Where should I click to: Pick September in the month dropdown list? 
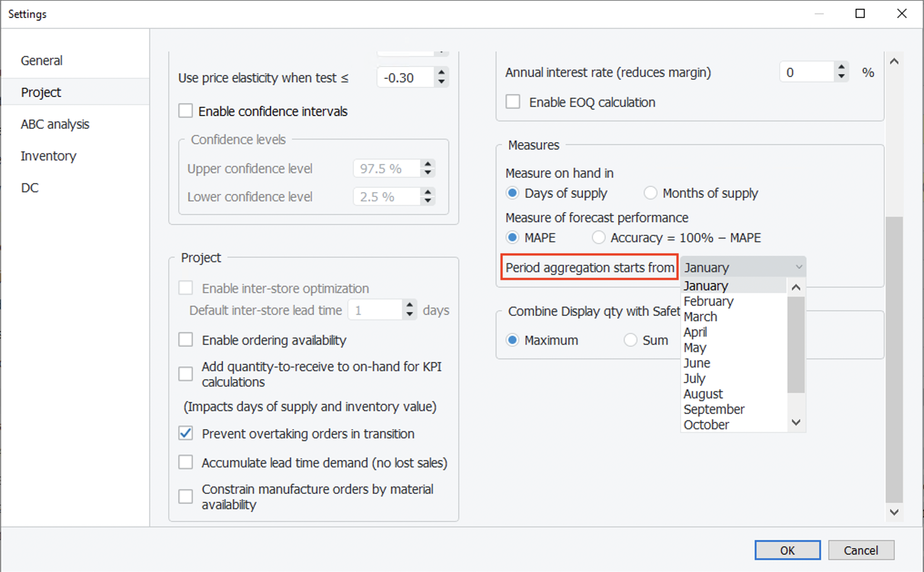pos(713,409)
